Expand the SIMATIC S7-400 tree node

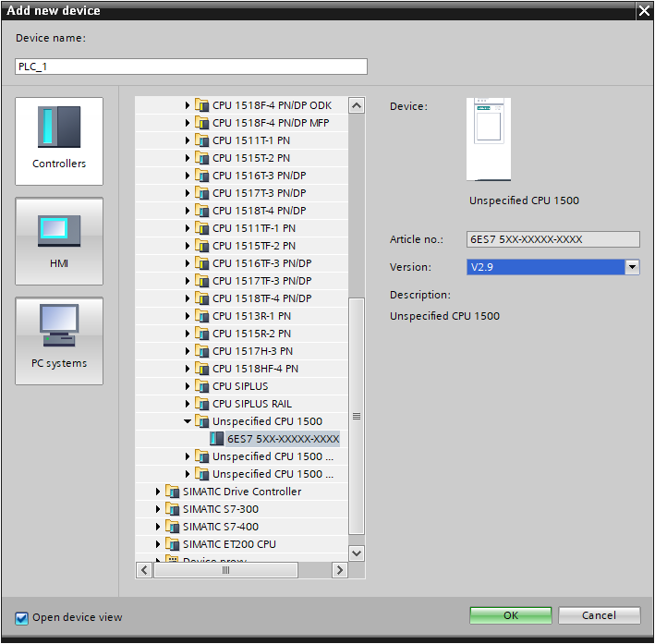pos(157,526)
